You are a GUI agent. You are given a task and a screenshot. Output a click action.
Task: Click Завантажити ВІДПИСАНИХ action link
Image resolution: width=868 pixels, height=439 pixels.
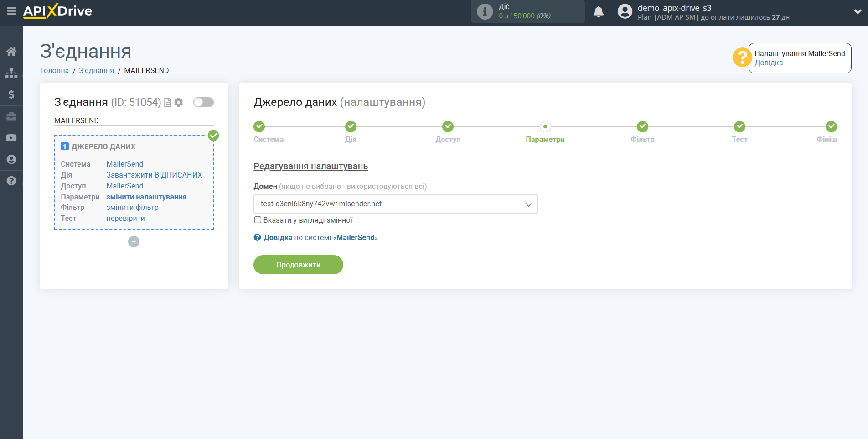(x=154, y=175)
